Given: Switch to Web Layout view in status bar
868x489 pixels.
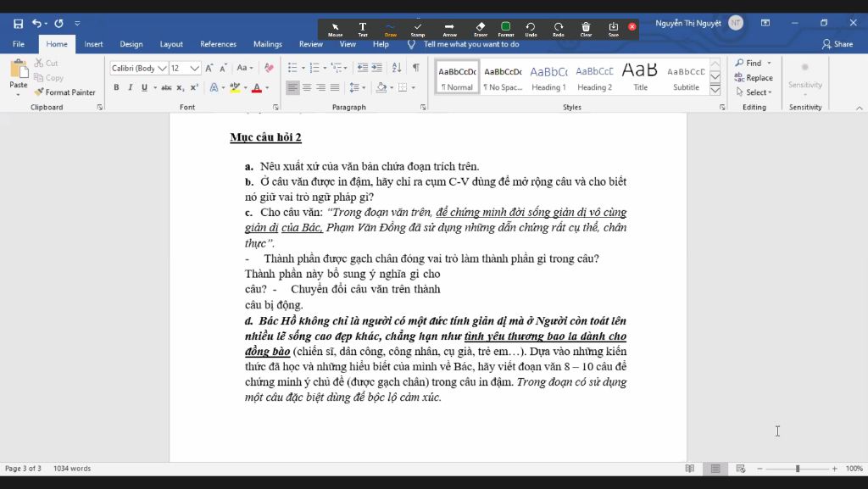Looking at the screenshot, I should [741, 469].
